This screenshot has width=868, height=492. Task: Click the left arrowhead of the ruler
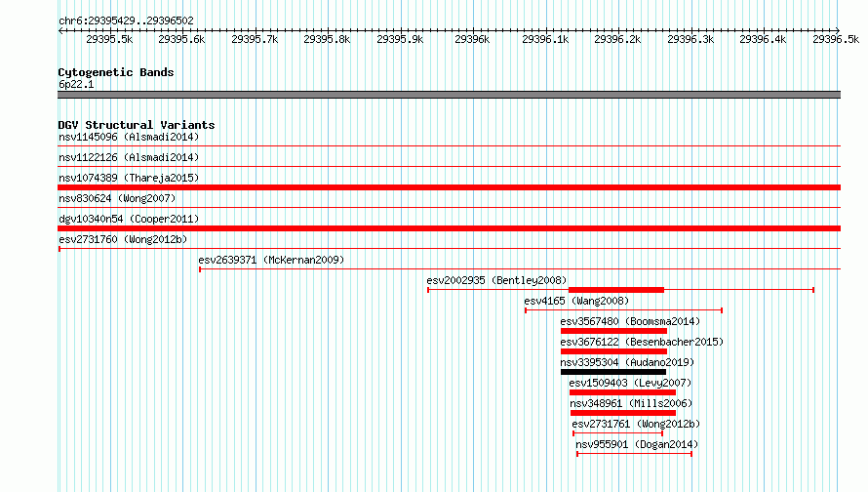[60, 30]
